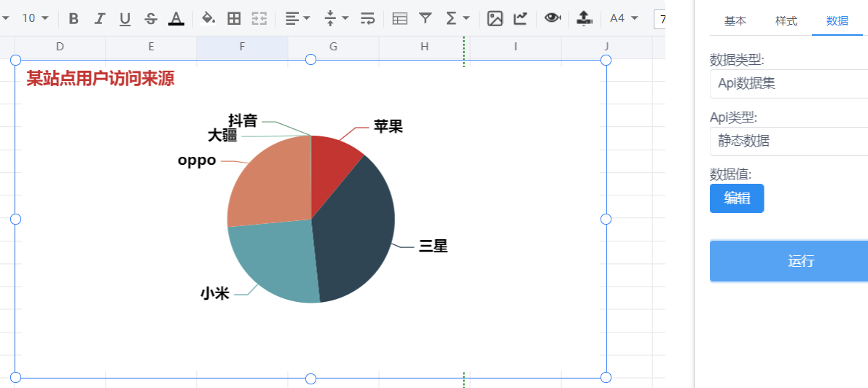Open the cell fill color bucket
This screenshot has height=388, width=868.
(208, 18)
